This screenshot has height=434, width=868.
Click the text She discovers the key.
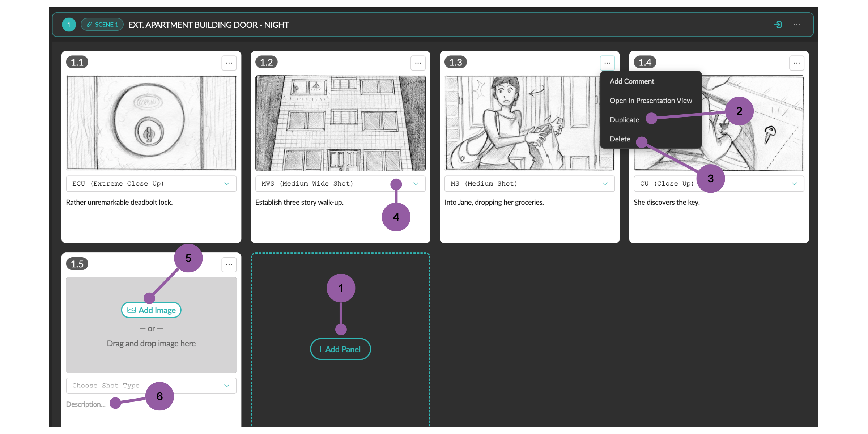667,203
